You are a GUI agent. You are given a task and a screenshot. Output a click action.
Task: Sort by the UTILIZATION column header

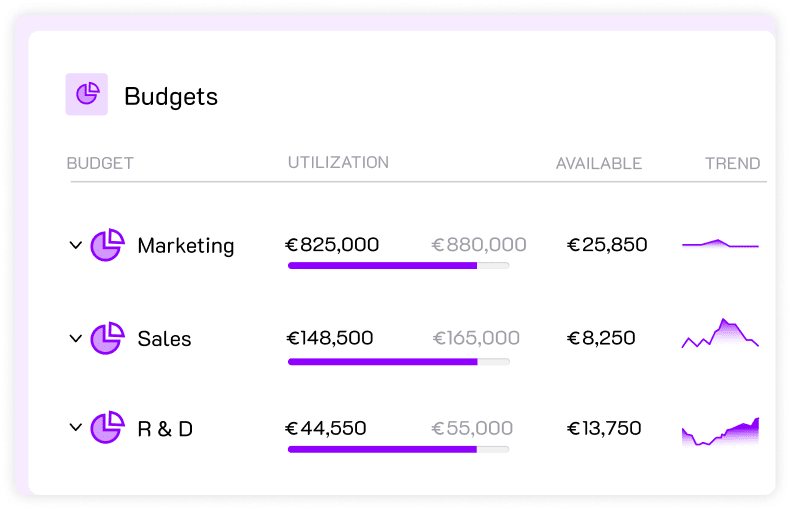[x=338, y=162]
